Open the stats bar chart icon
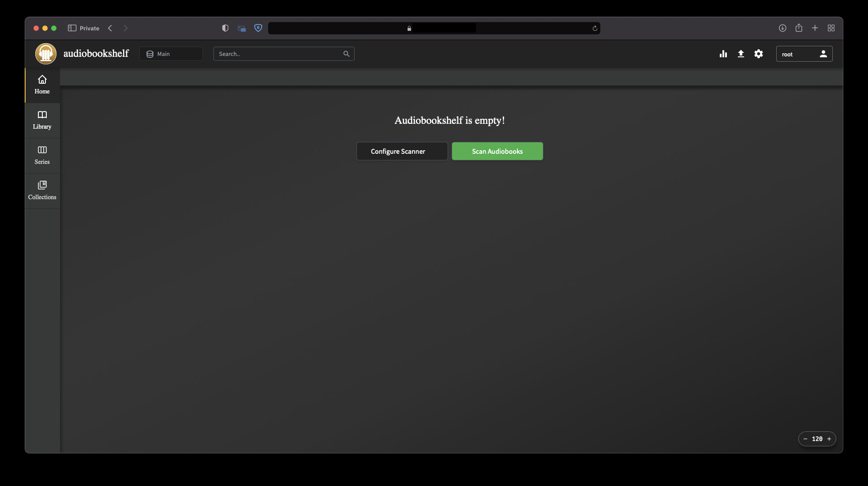The width and height of the screenshot is (868, 486). (723, 54)
